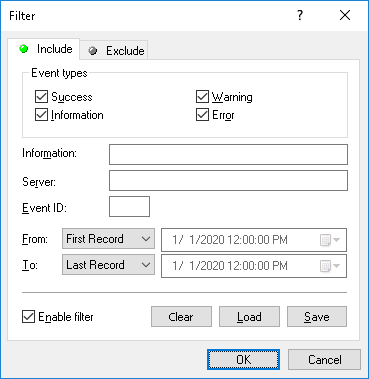
Task: Uncheck the Success event type
Action: click(41, 97)
